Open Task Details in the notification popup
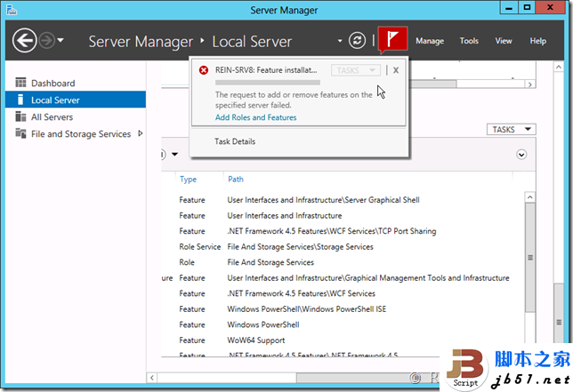Screen dimensions: 573x392 pyautogui.click(x=235, y=141)
